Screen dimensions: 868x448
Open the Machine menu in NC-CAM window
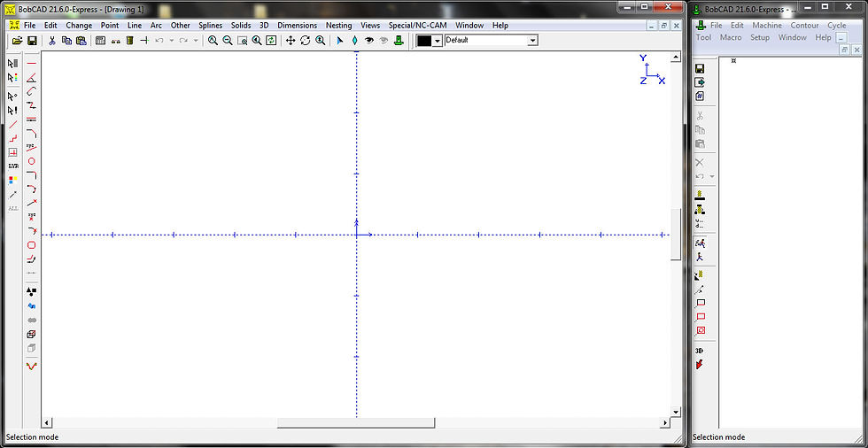coord(767,26)
